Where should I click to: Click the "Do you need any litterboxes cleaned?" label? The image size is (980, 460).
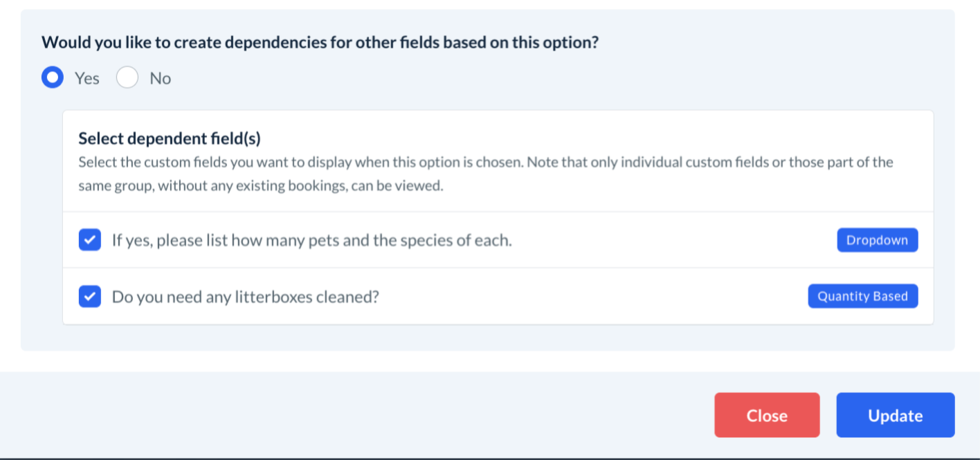click(246, 297)
